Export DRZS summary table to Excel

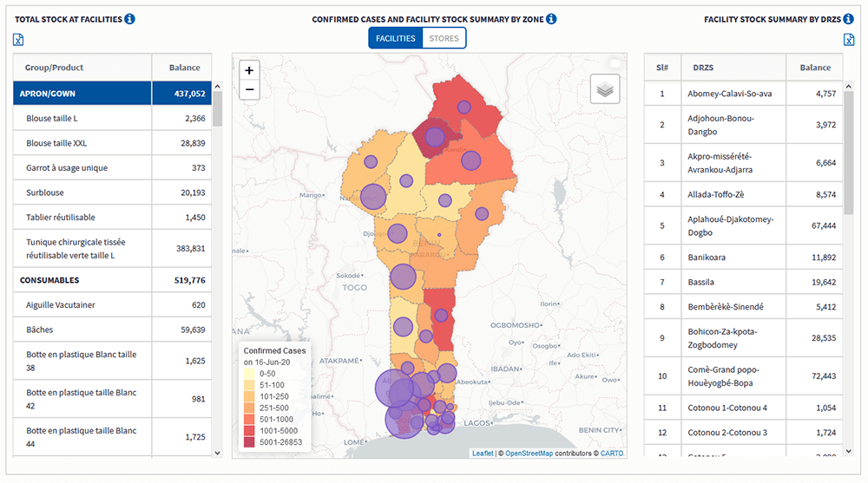click(849, 40)
